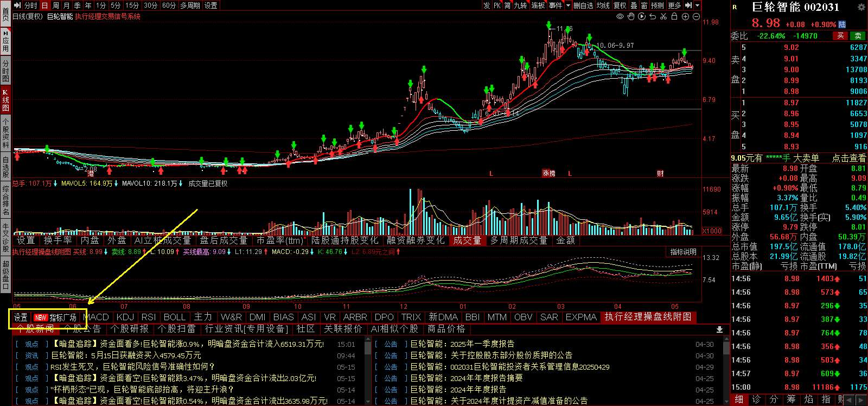The image size is (868, 406).
Task: Click the zoom out minus circle icon
Action: click(x=696, y=17)
